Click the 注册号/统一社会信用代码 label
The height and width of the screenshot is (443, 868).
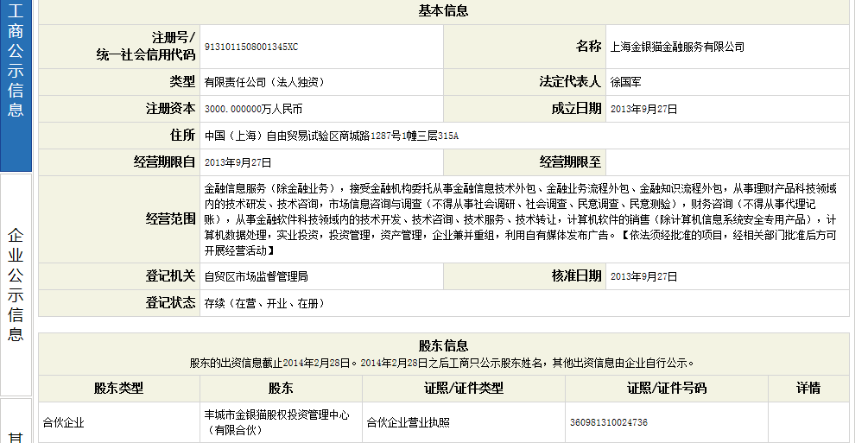146,47
